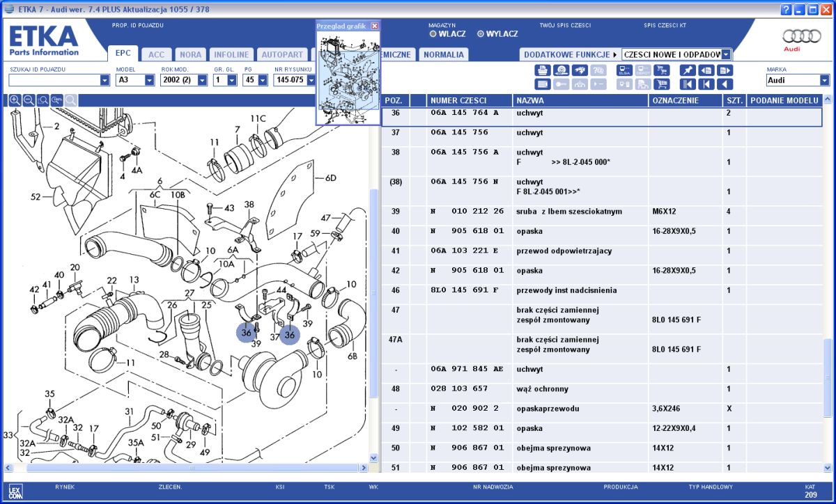
Task: Click the disc emblem toolbar icon
Action: [562, 70]
